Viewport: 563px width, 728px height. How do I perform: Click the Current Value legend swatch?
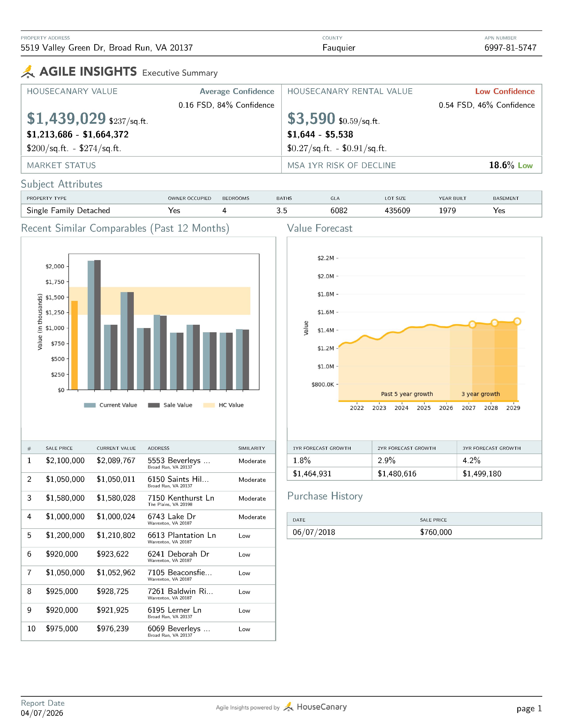(90, 405)
